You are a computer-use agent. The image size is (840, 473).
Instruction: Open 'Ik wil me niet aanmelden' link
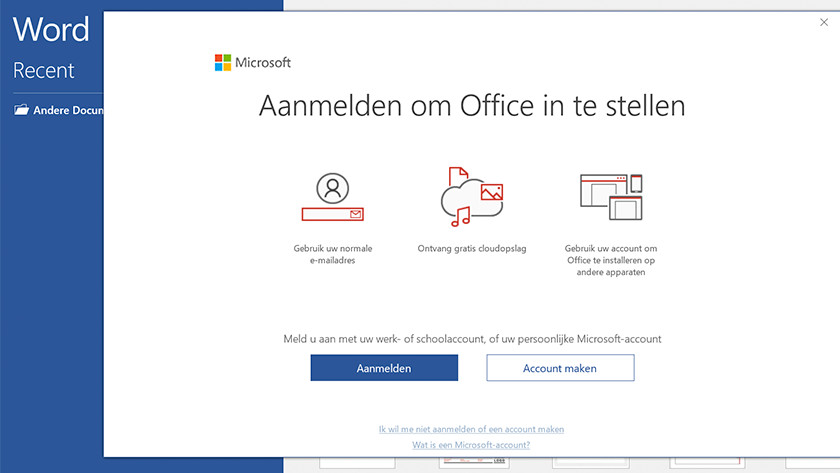pos(471,429)
